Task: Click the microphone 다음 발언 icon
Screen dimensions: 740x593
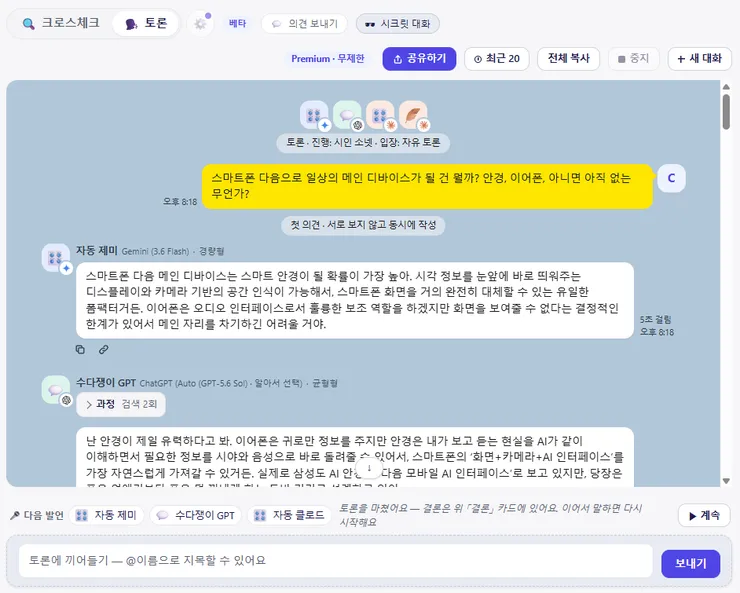Action: pos(15,515)
